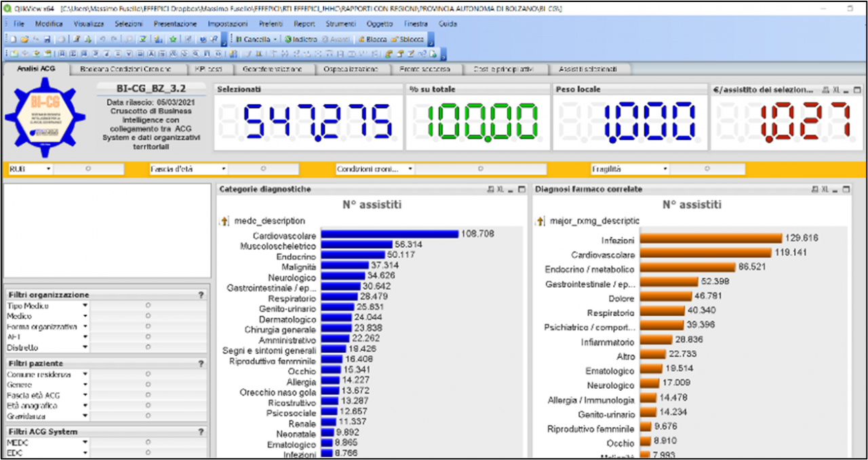
Task: Open the MEDC filter dropdown
Action: [85, 442]
